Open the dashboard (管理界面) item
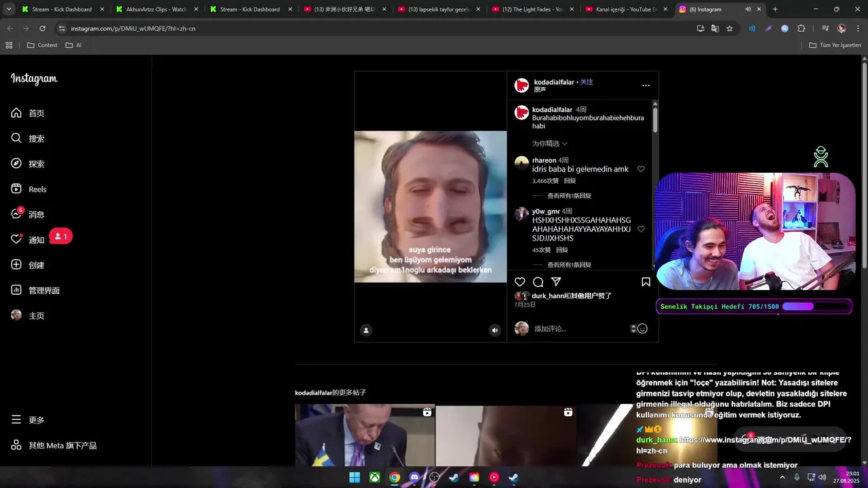Image resolution: width=868 pixels, height=488 pixels. point(35,290)
